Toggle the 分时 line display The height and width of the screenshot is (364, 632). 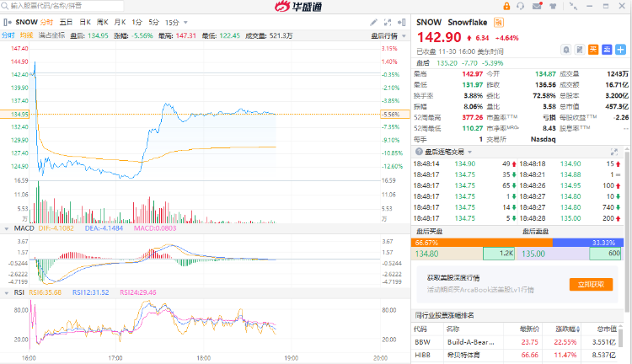pos(8,35)
